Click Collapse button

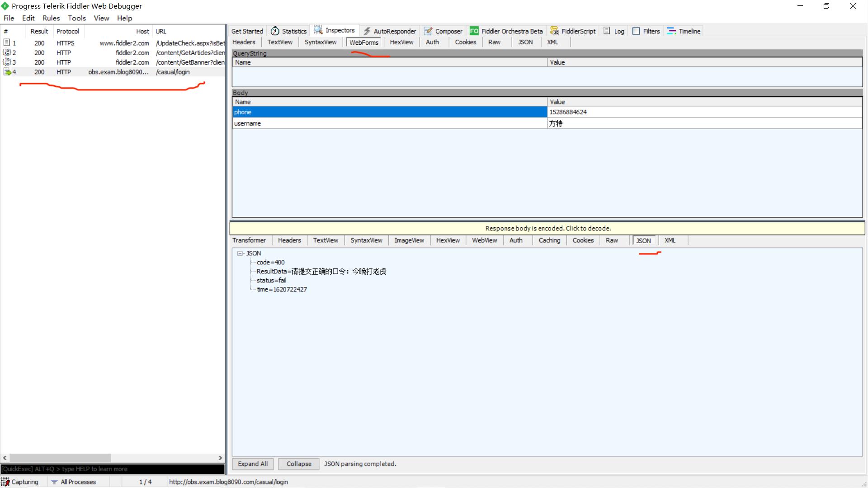[299, 464]
